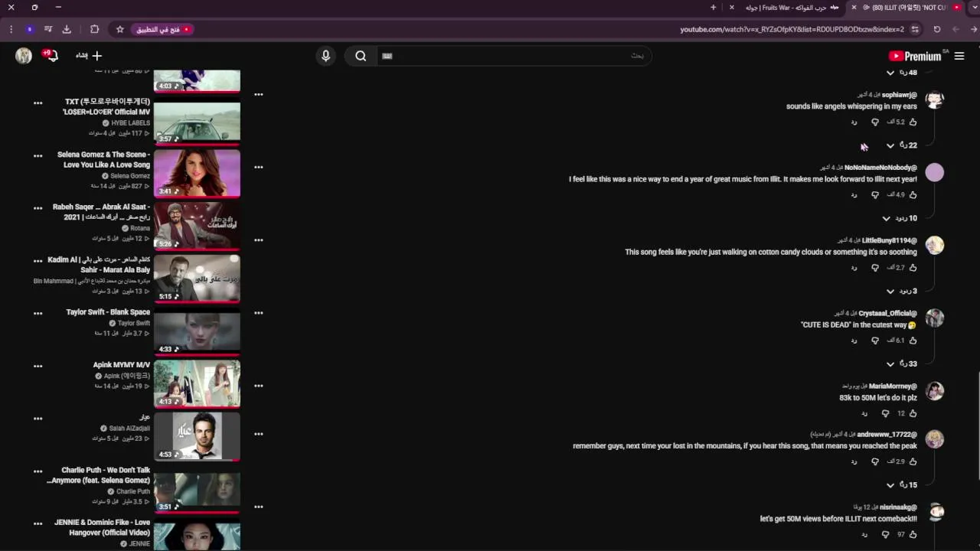Open the Create (+) video button
The height and width of the screenshot is (551, 980).
[x=89, y=55]
